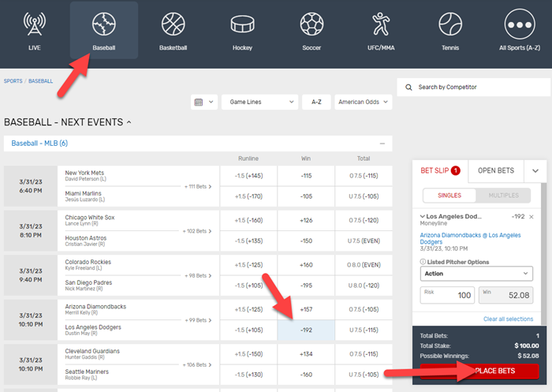Viewport: 552px width, 392px height.
Task: Switch bet slip to Multiples mode
Action: click(x=504, y=195)
